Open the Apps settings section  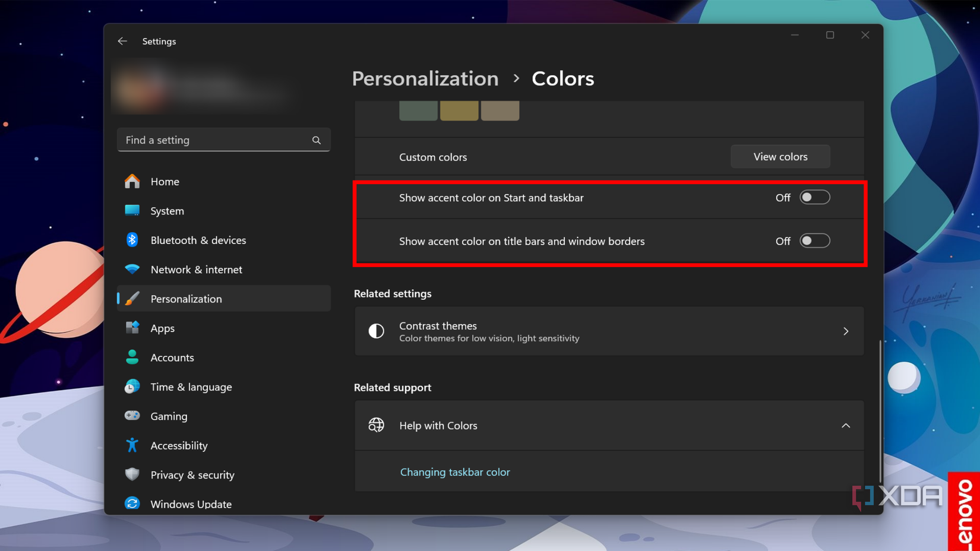pos(162,328)
